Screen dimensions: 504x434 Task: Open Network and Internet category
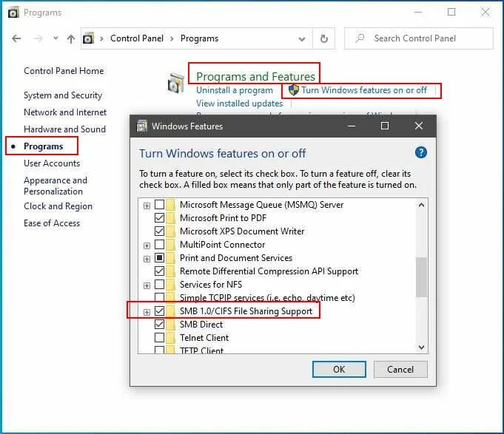pyautogui.click(x=65, y=112)
